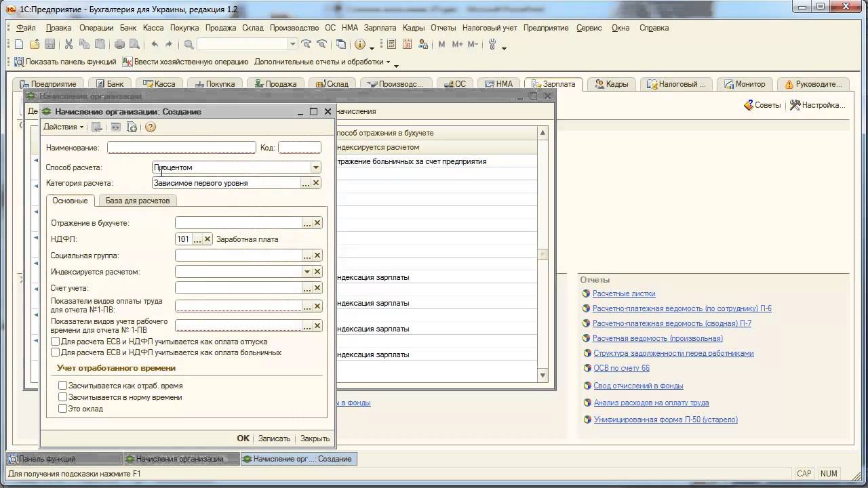Click the Print toolbar icon
Image resolution: width=868 pixels, height=488 pixels.
point(119,44)
